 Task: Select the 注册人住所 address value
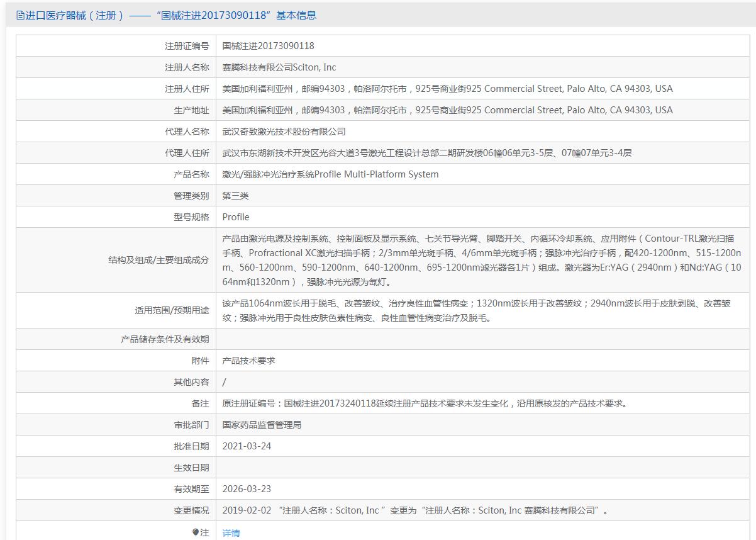447,89
